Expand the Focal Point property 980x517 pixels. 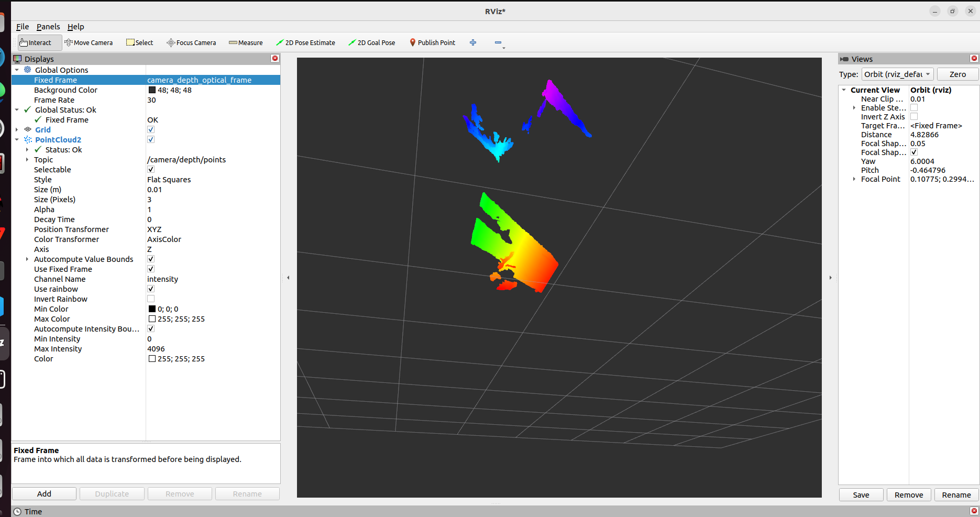tap(854, 179)
